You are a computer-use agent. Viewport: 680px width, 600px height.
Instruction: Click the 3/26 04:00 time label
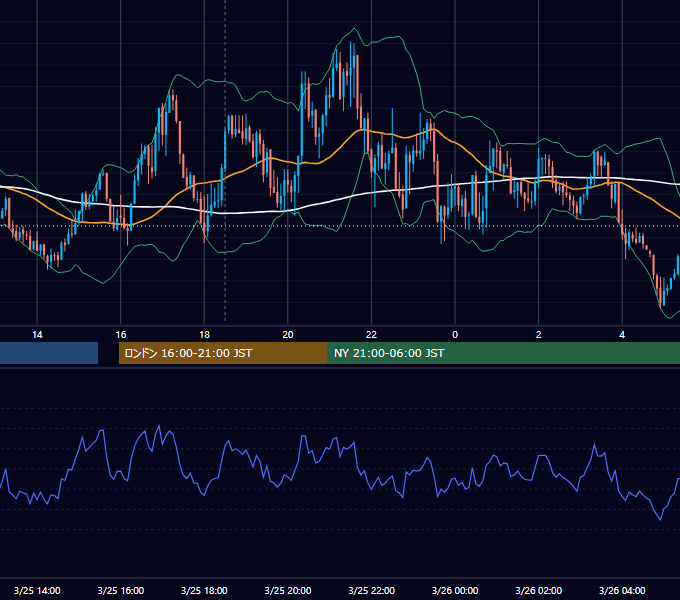[622, 590]
